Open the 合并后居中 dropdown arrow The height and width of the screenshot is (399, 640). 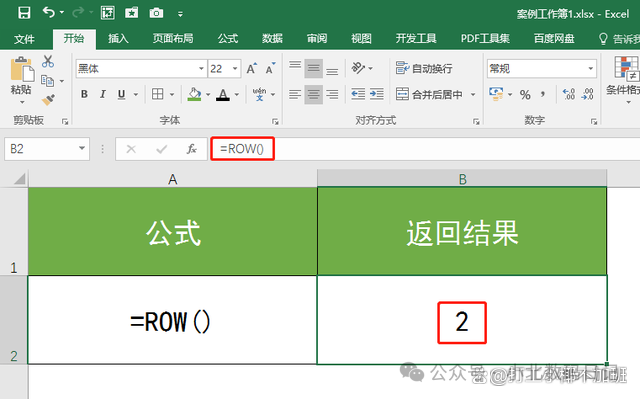(x=473, y=95)
